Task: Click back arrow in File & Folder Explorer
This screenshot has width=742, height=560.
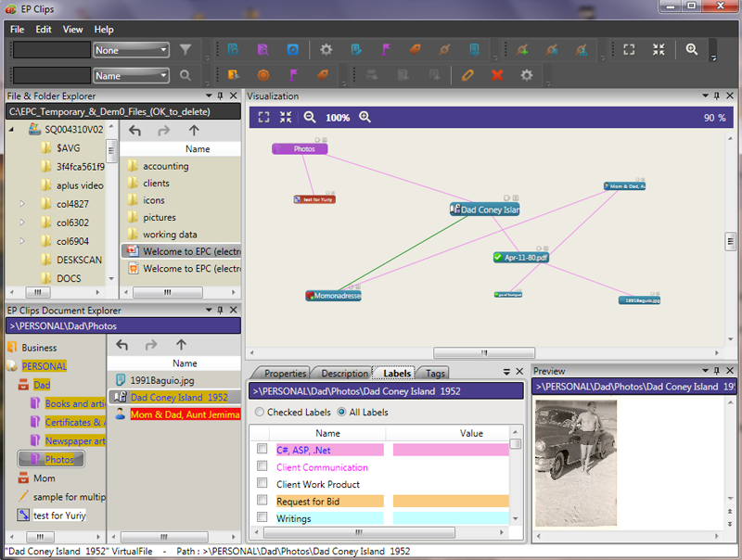Action: 134,131
